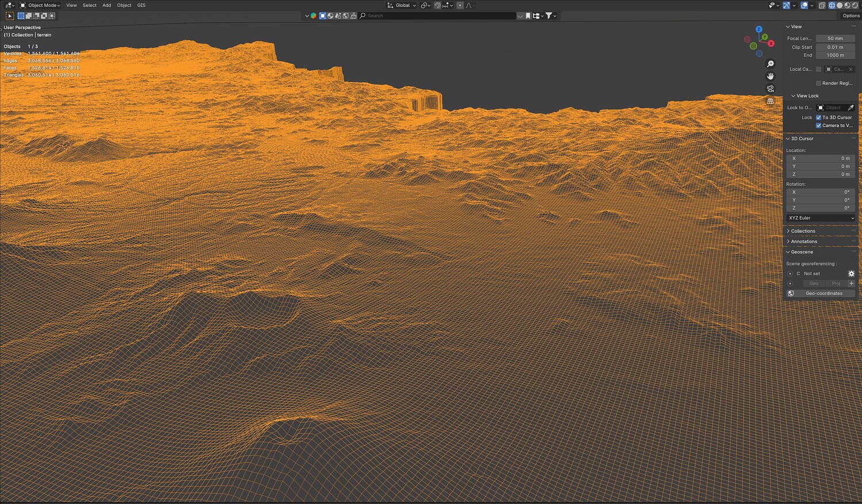Choose the set new selection mode icon

pos(21,16)
